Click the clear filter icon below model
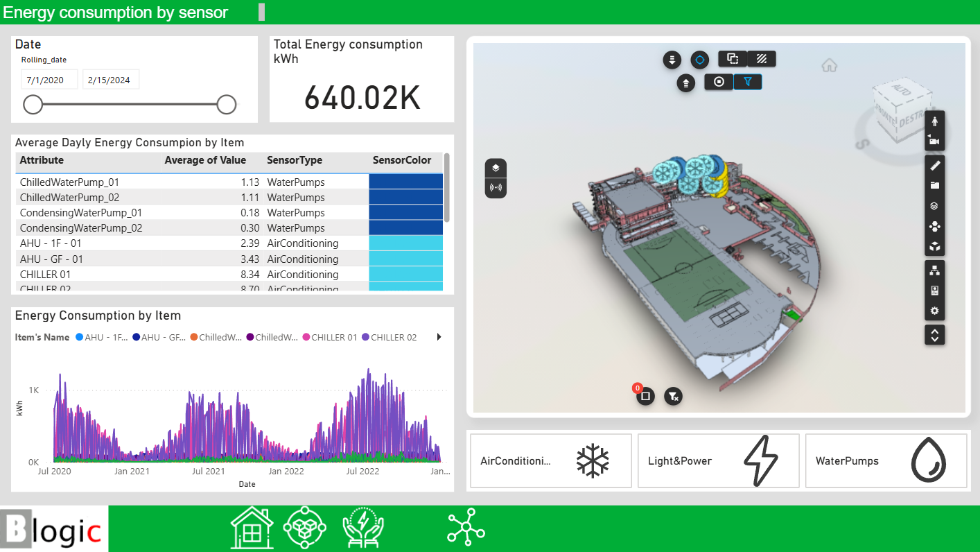Screen dimensions: 980x552 tap(673, 396)
